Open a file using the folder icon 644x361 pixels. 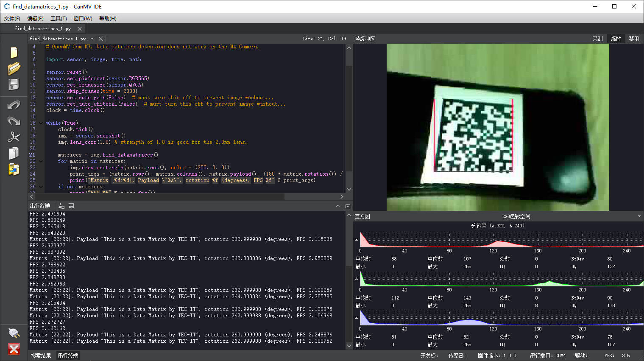click(14, 68)
